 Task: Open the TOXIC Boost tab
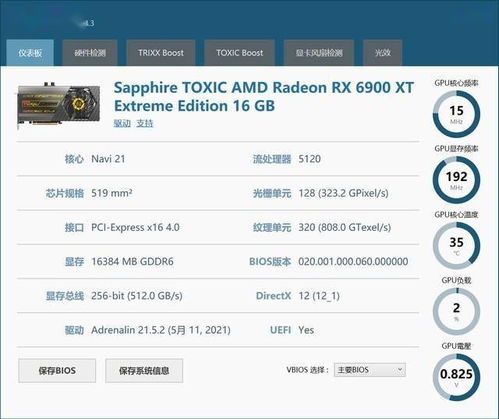click(x=239, y=53)
